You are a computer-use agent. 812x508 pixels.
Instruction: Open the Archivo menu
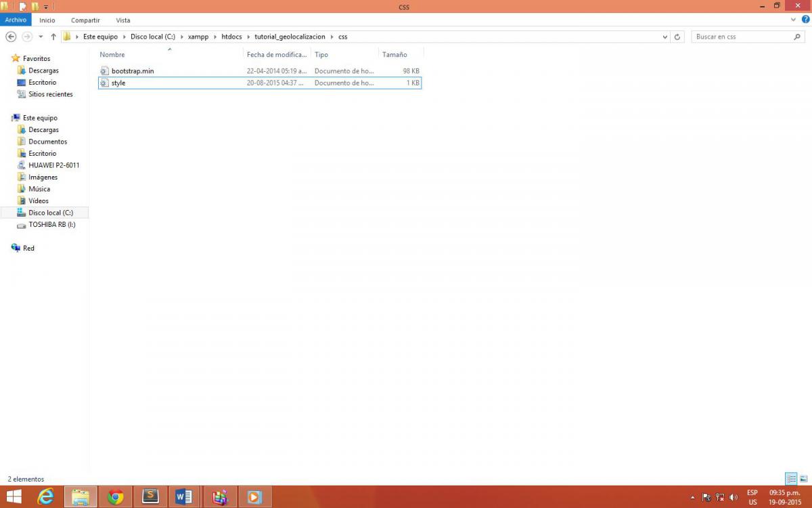(x=16, y=20)
